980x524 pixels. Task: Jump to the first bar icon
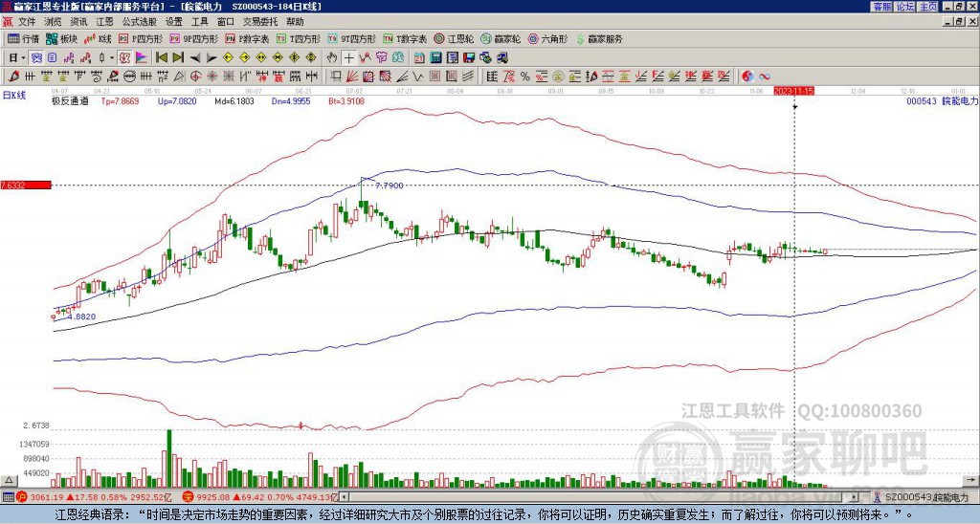pyautogui.click(x=161, y=58)
